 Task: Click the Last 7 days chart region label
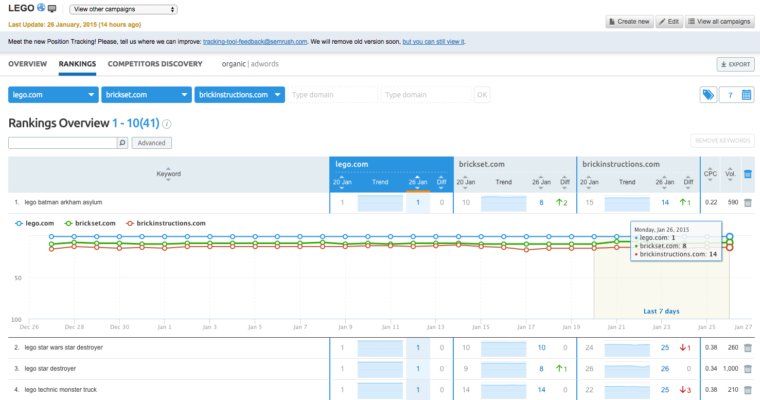[661, 311]
